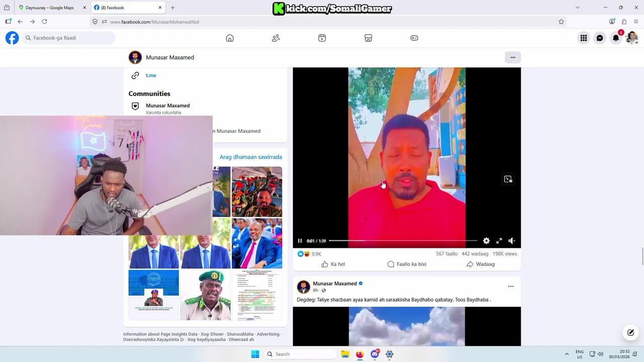Click the Xog-Dhowr footer link
Viewport: 644px width, 362px height.
tap(212, 334)
